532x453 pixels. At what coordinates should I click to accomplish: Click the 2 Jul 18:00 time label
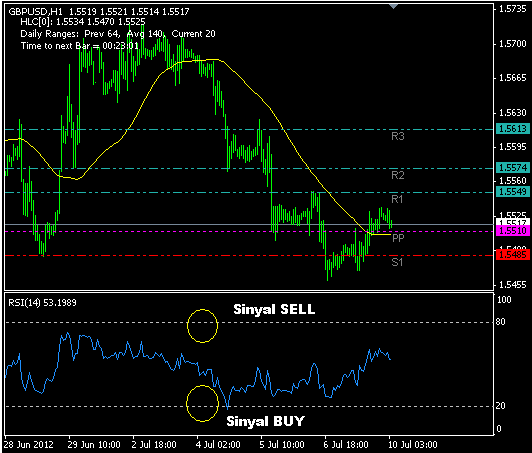tap(154, 445)
